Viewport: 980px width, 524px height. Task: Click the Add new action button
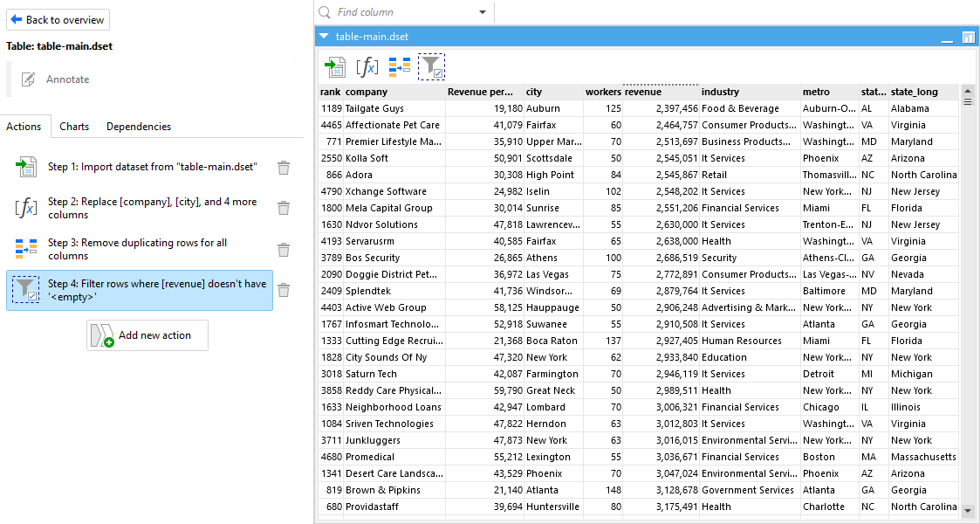coord(147,335)
